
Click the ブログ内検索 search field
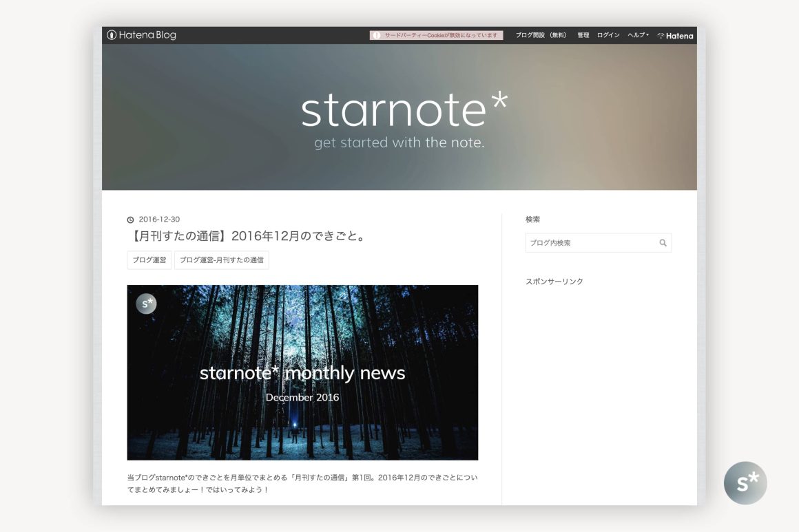tap(590, 243)
